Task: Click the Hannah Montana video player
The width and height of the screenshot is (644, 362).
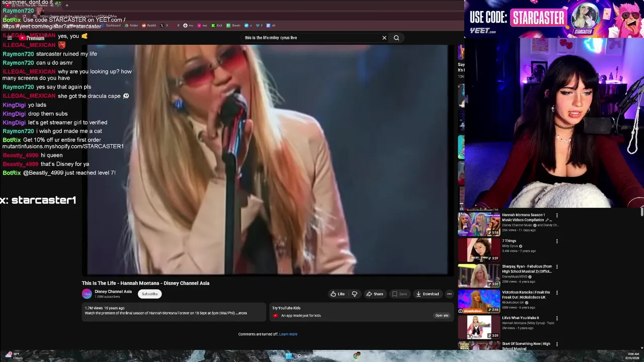Action: point(267,160)
